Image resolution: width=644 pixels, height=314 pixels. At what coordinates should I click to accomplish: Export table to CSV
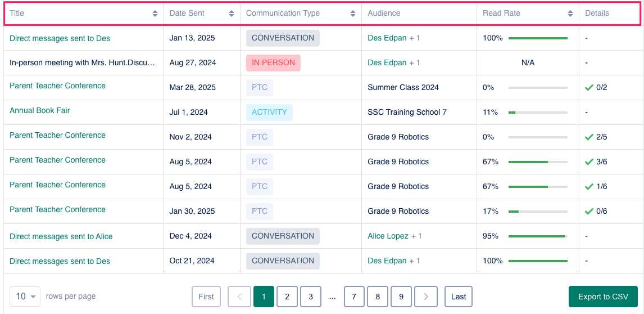603,297
